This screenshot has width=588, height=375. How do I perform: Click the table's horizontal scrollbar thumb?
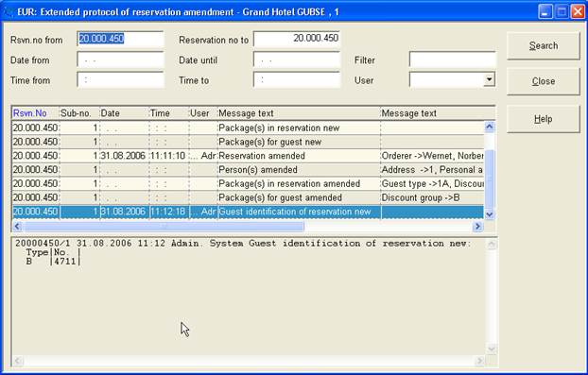(x=164, y=226)
